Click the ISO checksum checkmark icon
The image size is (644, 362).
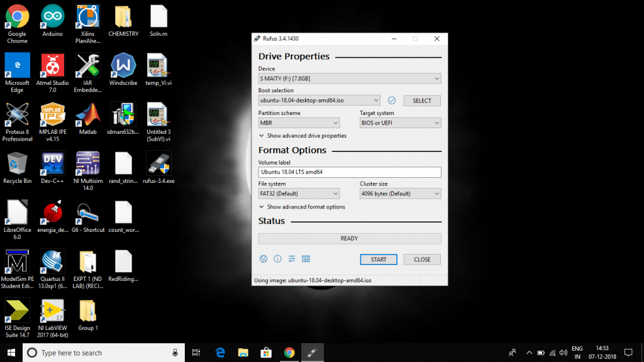pyautogui.click(x=391, y=101)
